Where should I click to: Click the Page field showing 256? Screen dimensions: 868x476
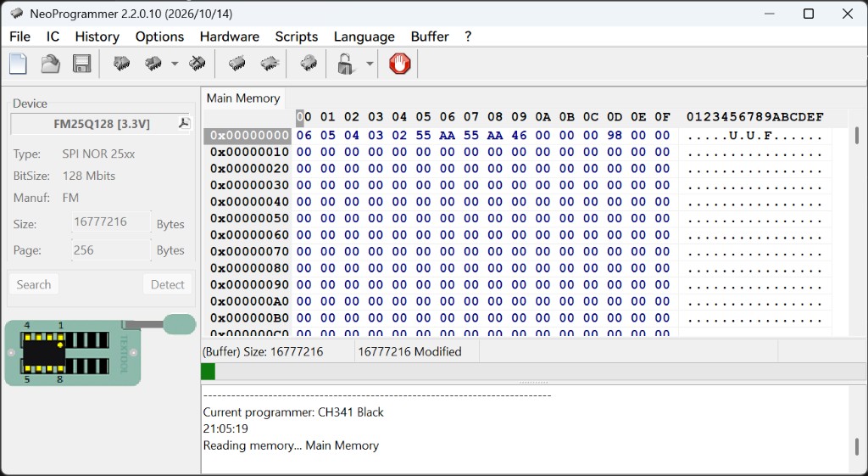(111, 250)
